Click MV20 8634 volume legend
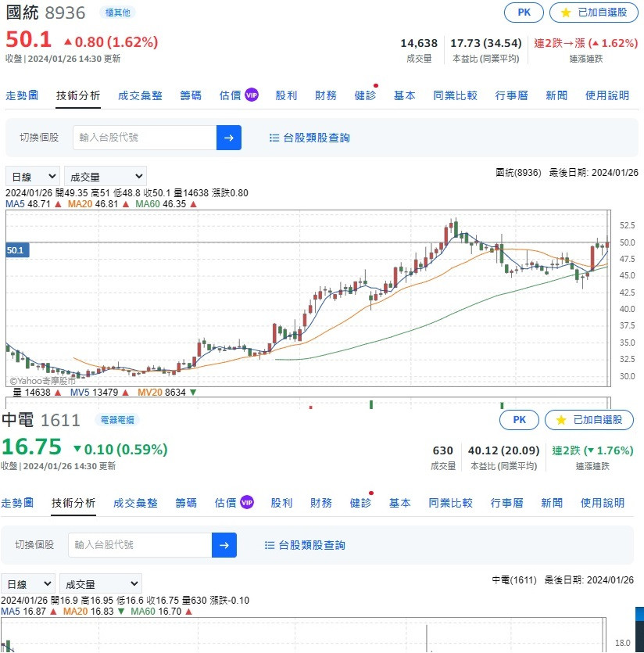The width and height of the screenshot is (644, 653). [x=166, y=393]
